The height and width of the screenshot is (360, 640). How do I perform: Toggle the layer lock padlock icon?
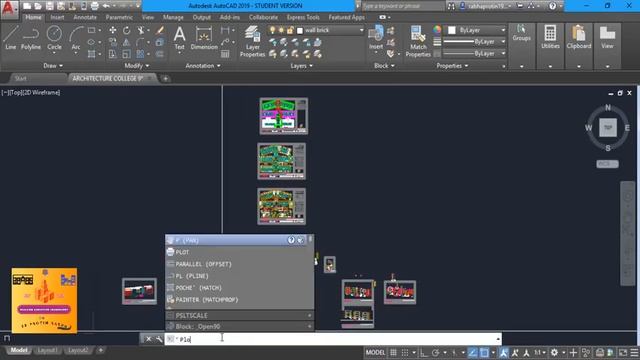point(290,30)
